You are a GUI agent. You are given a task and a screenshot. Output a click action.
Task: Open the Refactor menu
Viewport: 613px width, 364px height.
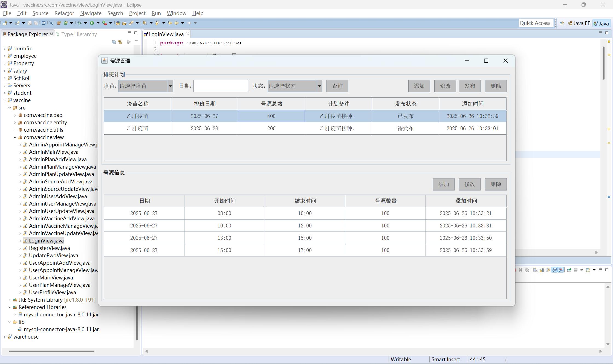[x=64, y=13]
